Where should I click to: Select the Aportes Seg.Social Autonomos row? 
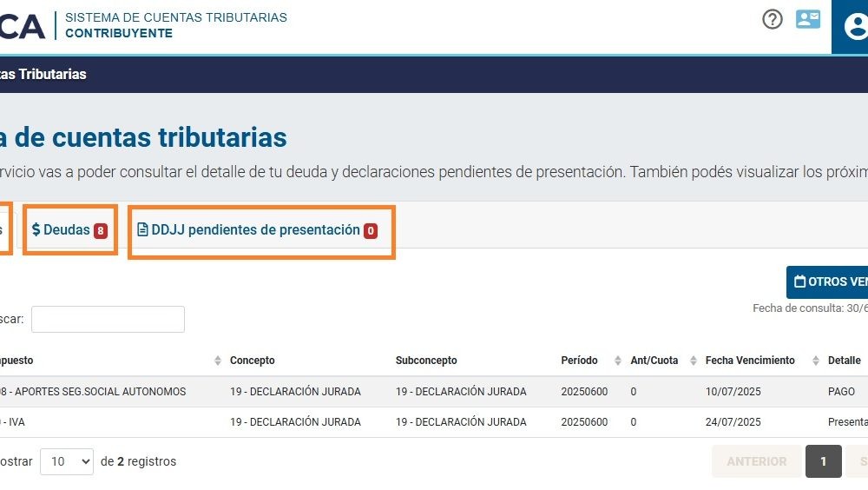(x=95, y=392)
